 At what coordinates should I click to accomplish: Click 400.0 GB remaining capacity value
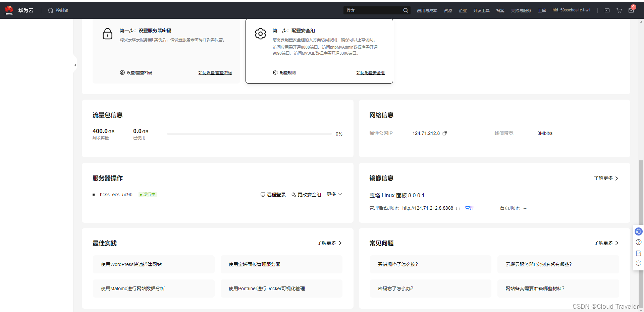coord(103,131)
